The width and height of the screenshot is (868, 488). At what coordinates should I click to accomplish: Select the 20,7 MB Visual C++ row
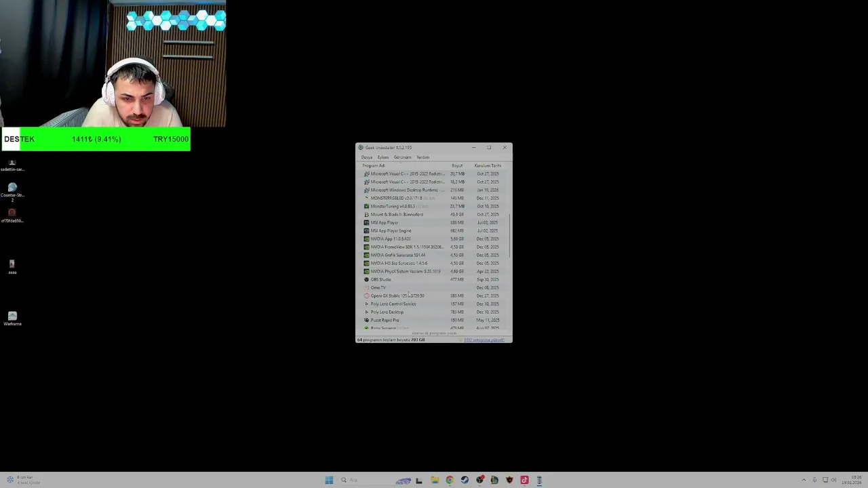tap(434, 174)
